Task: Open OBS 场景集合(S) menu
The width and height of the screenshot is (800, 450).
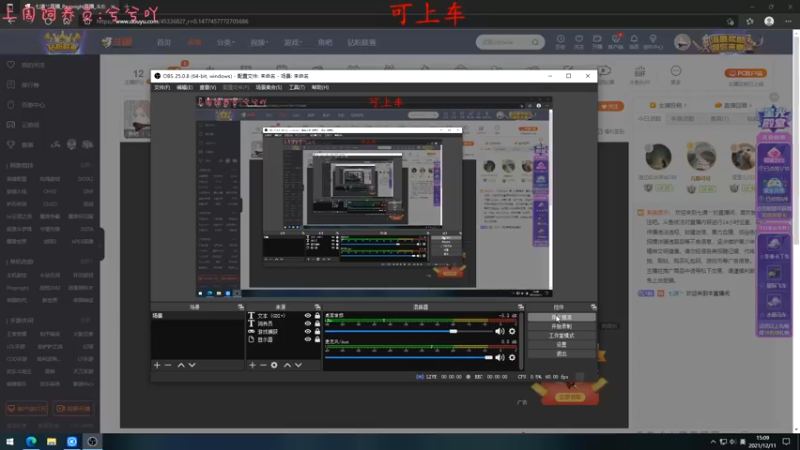Action: click(269, 87)
